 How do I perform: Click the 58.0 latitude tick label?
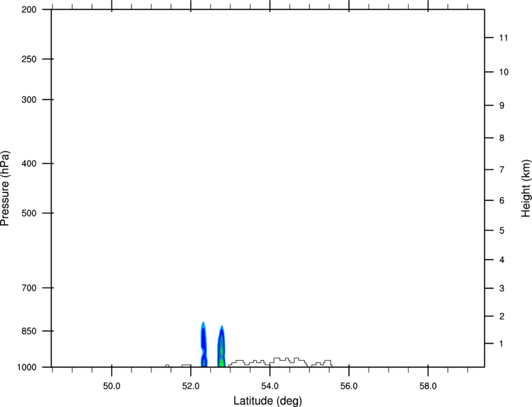(x=428, y=386)
